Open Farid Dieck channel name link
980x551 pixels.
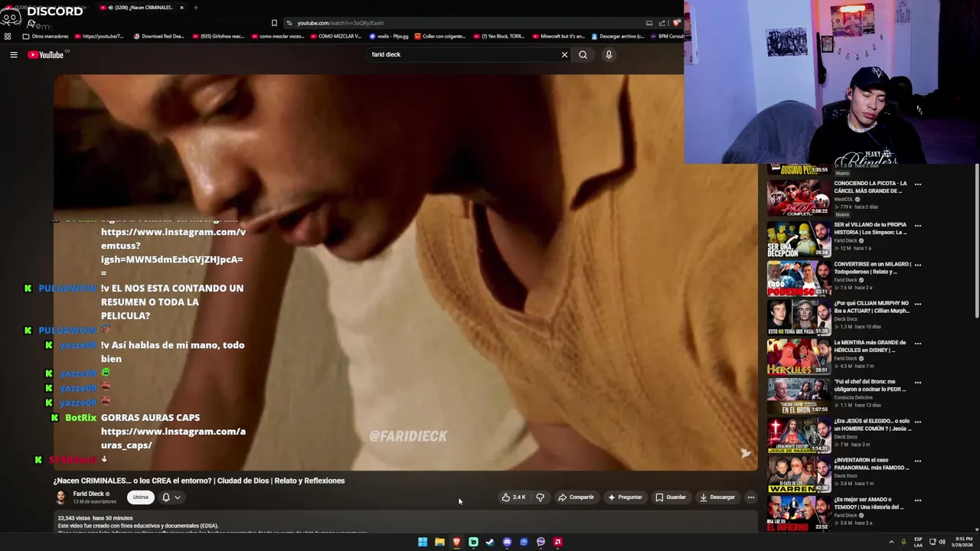tap(88, 494)
